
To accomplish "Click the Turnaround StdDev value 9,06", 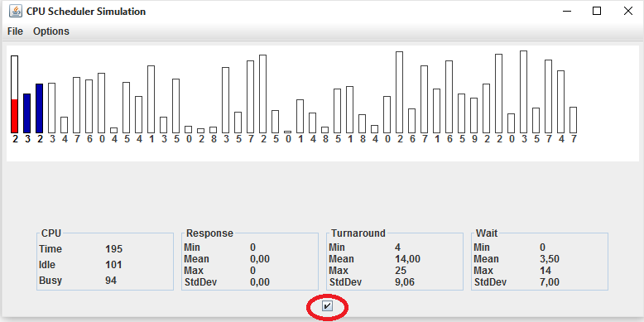I will [x=405, y=282].
